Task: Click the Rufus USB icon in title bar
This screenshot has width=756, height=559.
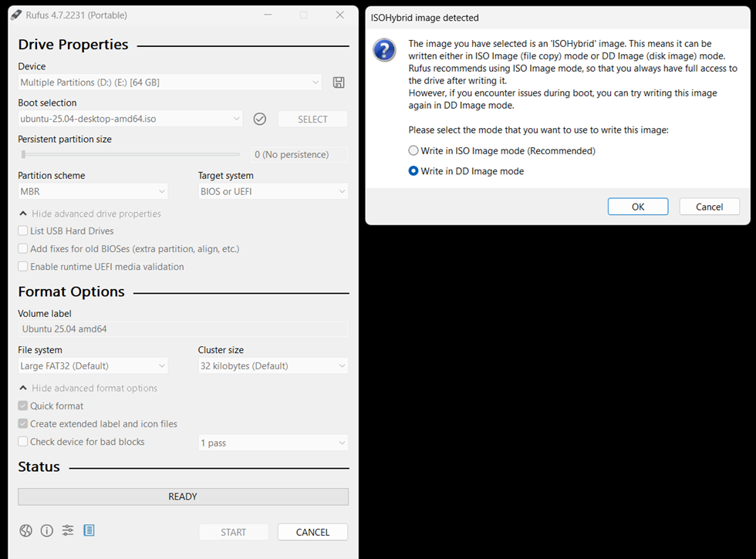Action: click(x=16, y=15)
